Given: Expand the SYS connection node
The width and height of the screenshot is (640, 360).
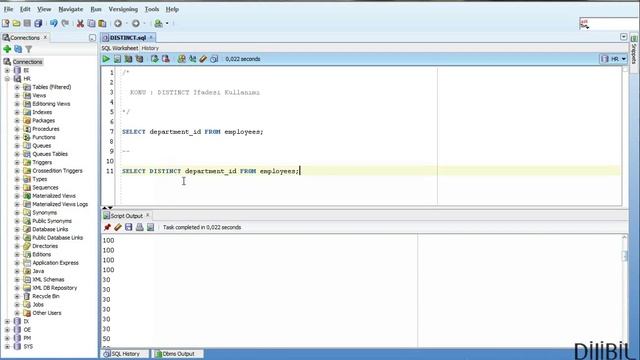Looking at the screenshot, I should [x=7, y=346].
